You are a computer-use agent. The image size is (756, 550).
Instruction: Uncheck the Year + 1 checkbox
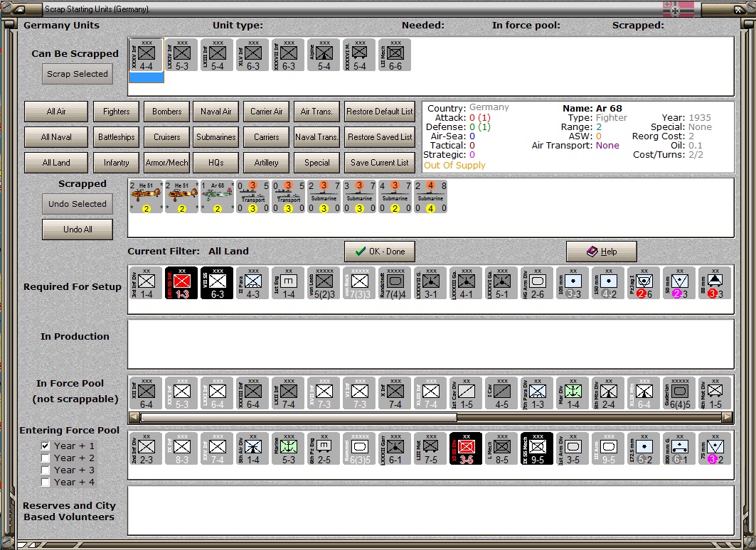pos(46,446)
